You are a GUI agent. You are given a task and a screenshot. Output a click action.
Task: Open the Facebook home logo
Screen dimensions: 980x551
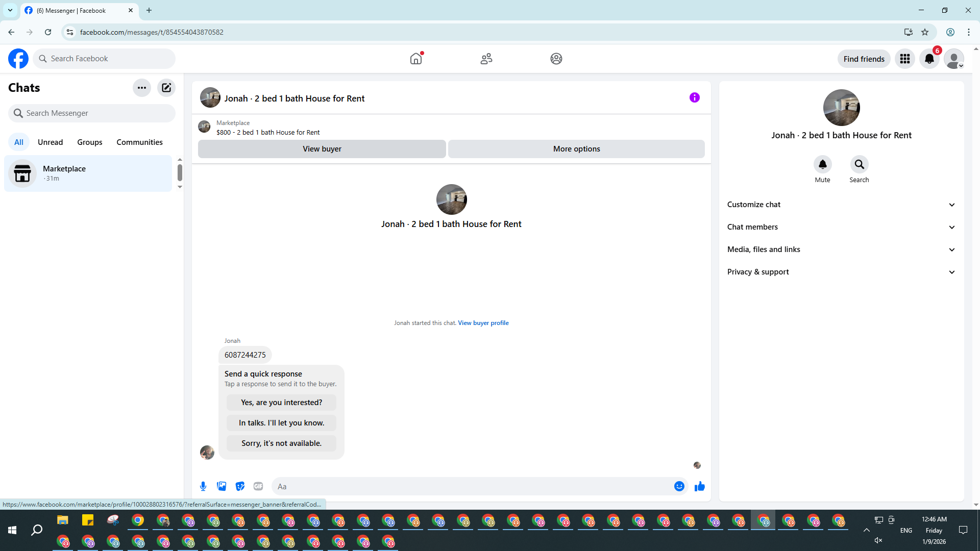[x=18, y=59]
